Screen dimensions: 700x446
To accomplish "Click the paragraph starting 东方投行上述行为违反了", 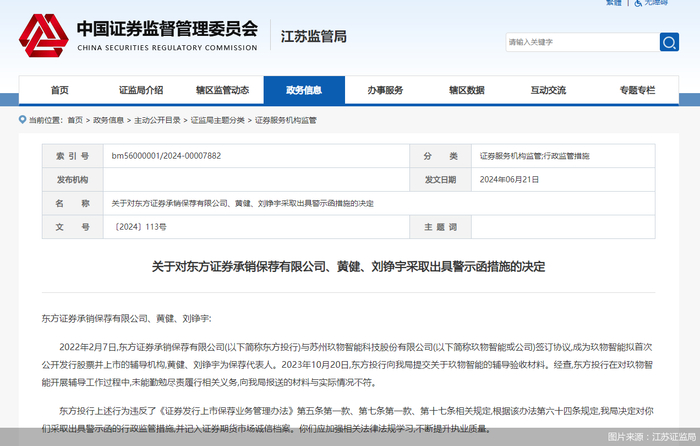I will tap(347, 420).
